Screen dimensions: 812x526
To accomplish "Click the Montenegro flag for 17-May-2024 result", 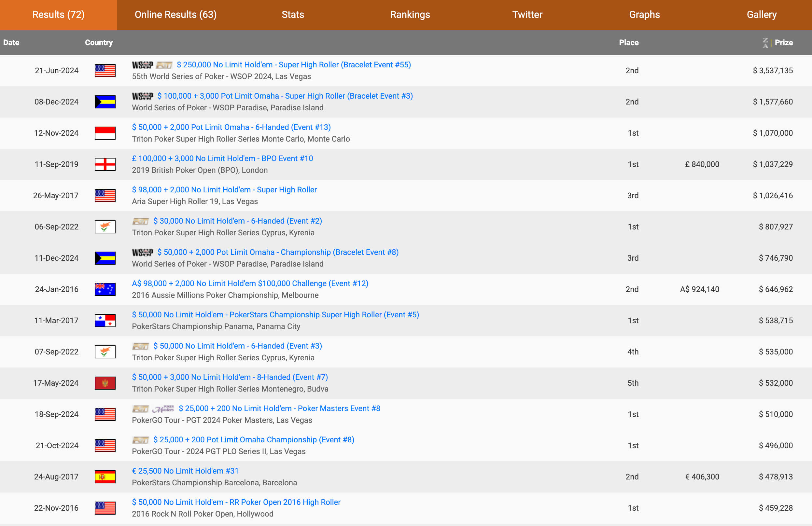I will 105,383.
